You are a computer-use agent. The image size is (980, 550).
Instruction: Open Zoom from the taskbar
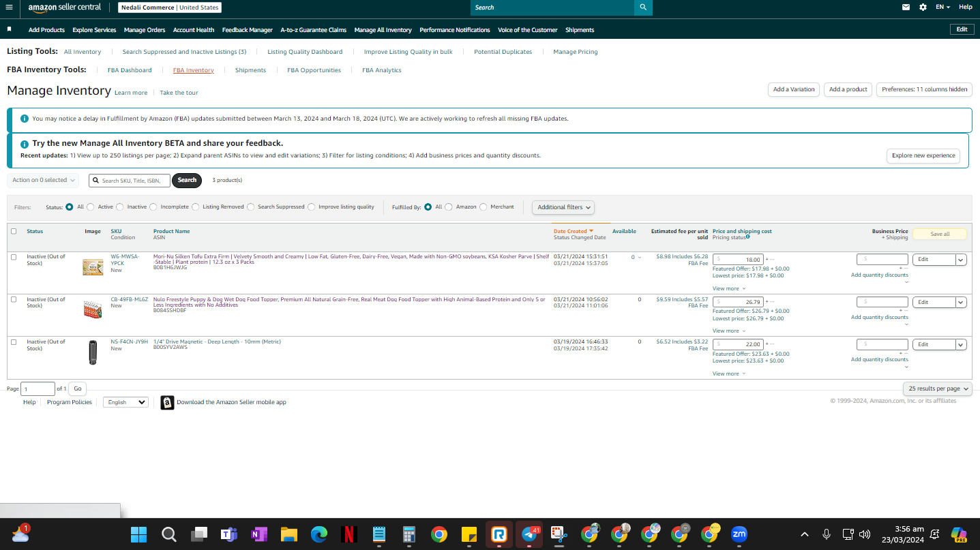pyautogui.click(x=739, y=534)
